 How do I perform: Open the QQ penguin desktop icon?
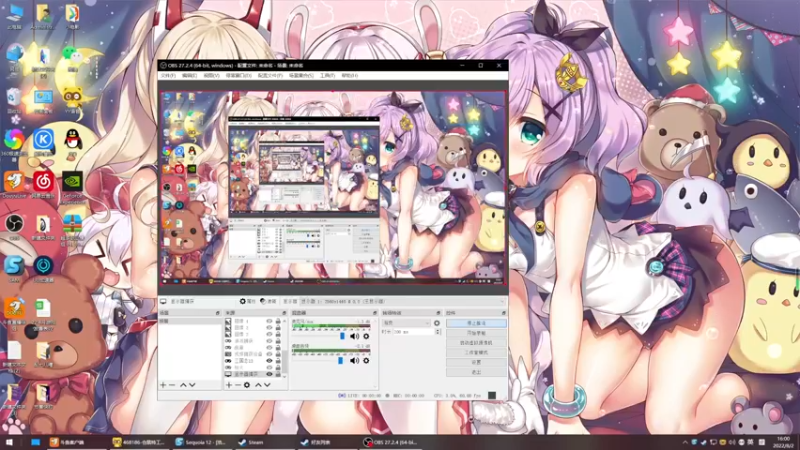(73, 142)
